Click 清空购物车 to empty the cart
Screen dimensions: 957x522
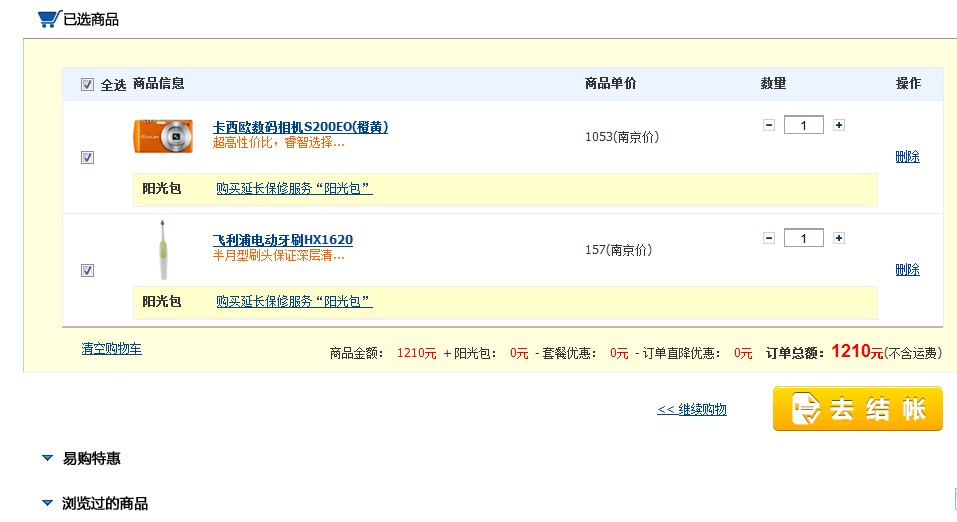point(112,349)
